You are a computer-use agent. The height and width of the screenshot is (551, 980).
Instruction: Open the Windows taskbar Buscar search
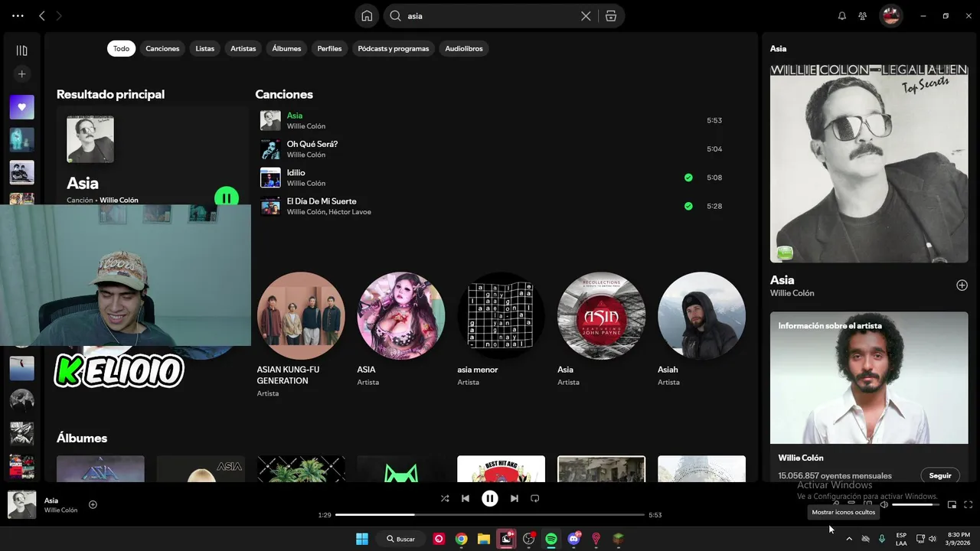401,539
